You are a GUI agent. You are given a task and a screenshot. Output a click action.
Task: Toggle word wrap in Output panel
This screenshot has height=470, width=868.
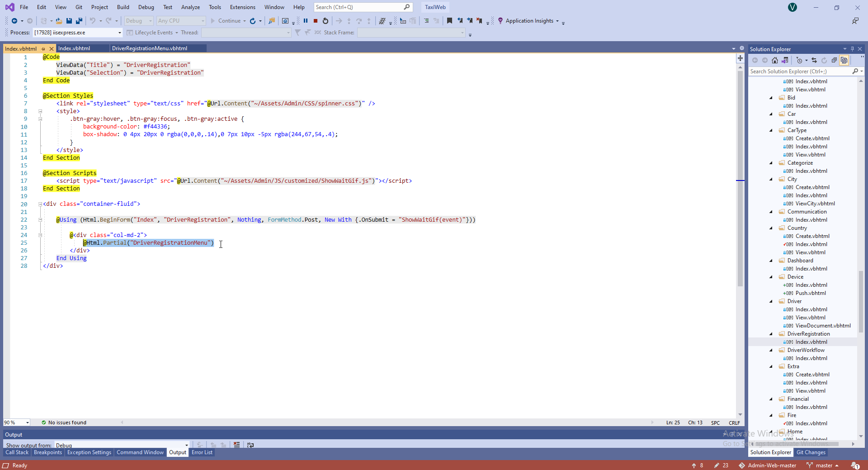click(x=250, y=445)
